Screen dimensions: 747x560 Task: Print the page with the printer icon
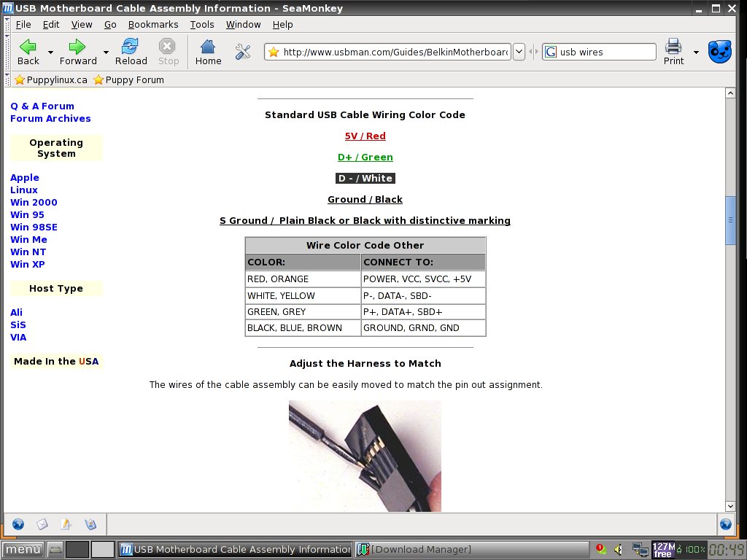tap(673, 52)
